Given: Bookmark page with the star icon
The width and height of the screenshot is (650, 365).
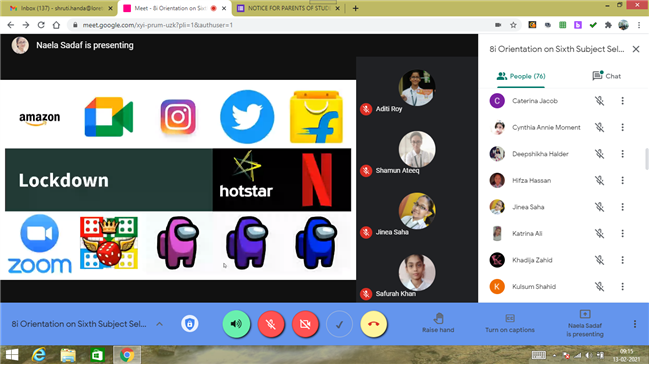Looking at the screenshot, I should click(513, 25).
